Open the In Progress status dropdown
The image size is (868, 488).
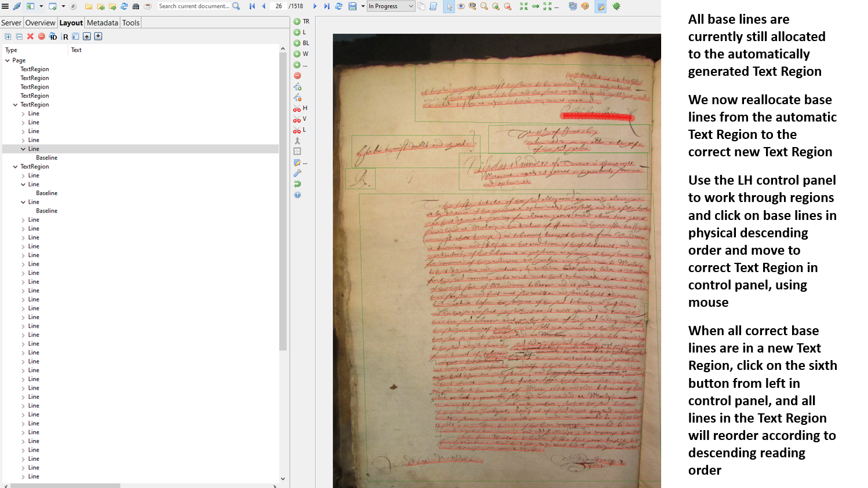(391, 6)
